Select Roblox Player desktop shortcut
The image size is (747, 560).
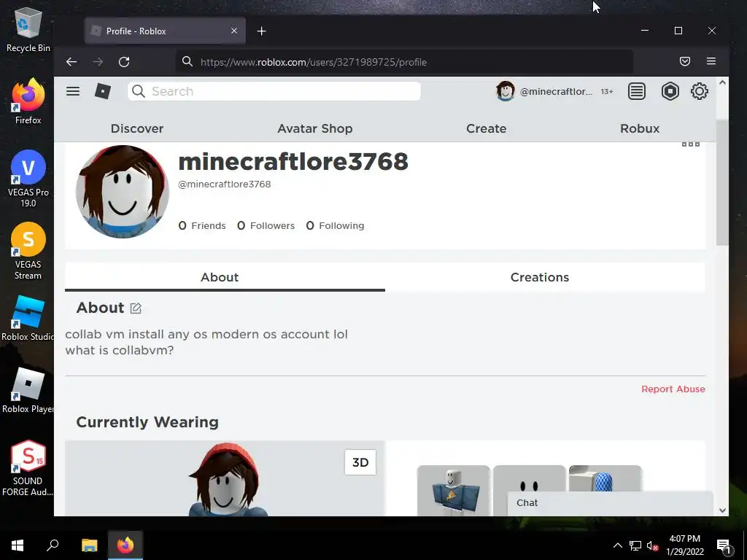(28, 391)
